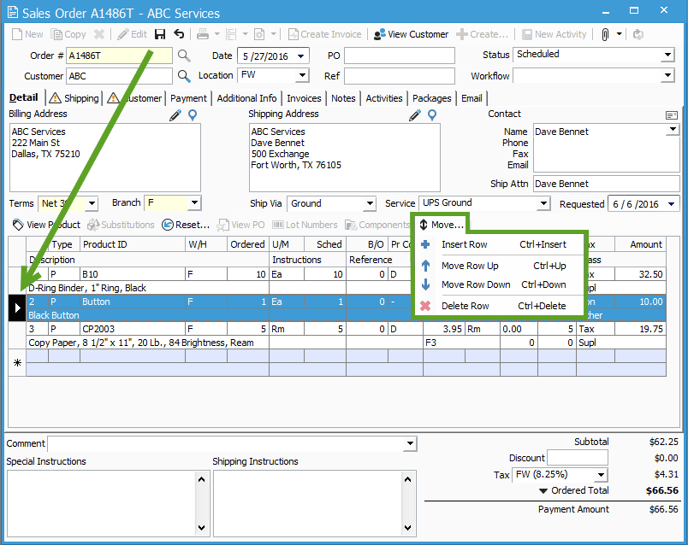Click the Button row selector arrow
The width and height of the screenshot is (688, 545).
coord(18,308)
